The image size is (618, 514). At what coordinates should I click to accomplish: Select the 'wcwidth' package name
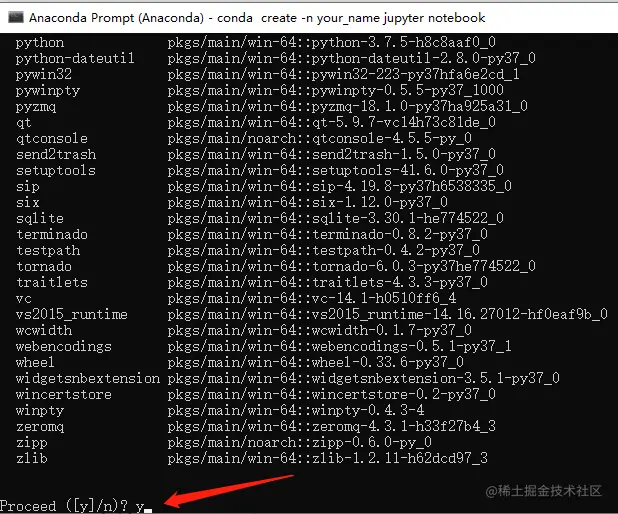coord(44,330)
